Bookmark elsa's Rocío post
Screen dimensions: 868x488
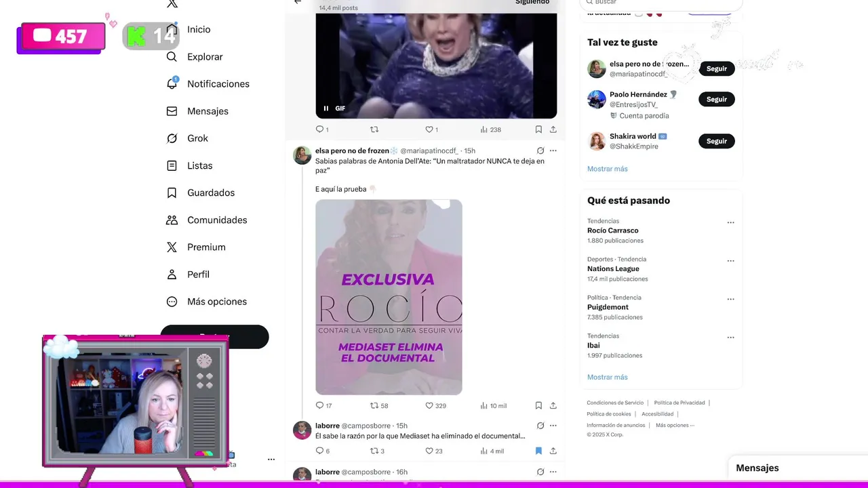[x=538, y=406]
